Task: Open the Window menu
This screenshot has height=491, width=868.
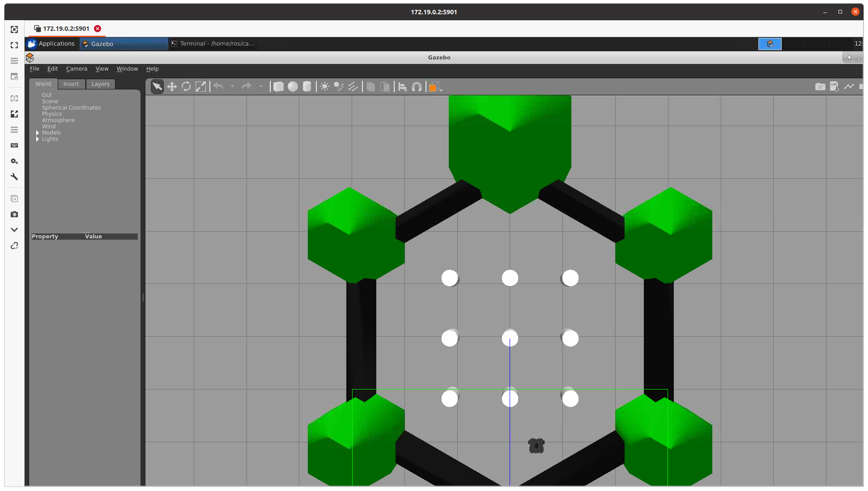Action: tap(127, 68)
